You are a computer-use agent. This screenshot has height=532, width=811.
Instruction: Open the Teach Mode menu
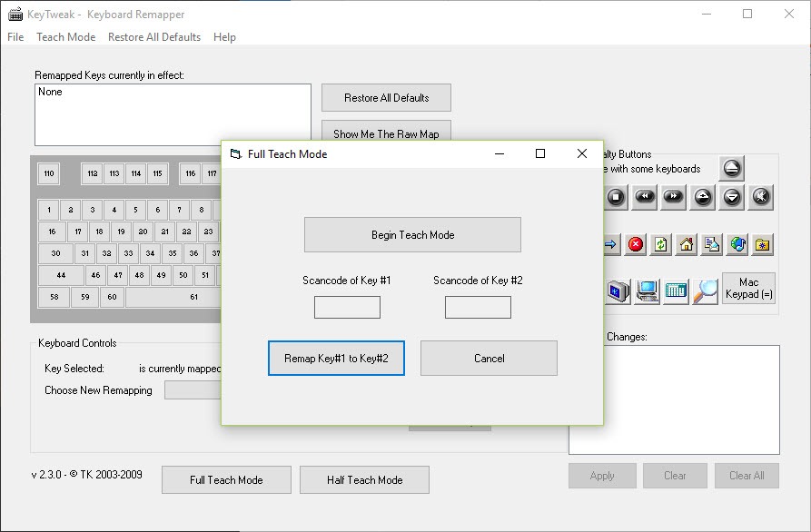[x=65, y=37]
